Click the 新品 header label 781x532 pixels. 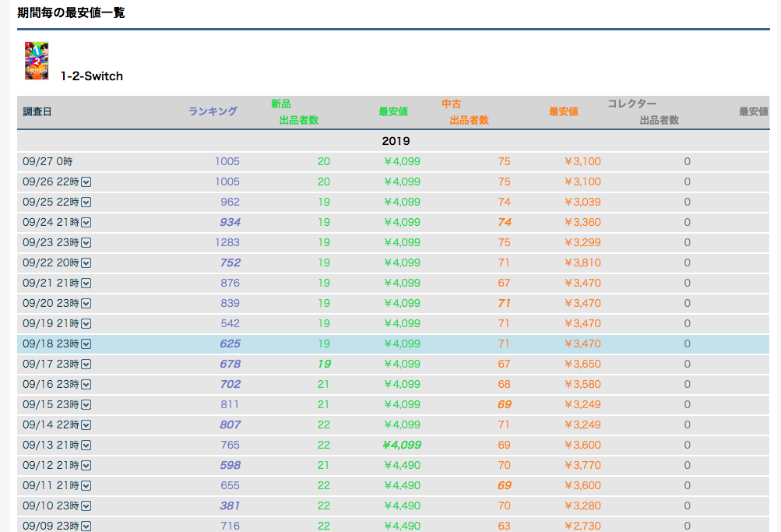click(281, 104)
